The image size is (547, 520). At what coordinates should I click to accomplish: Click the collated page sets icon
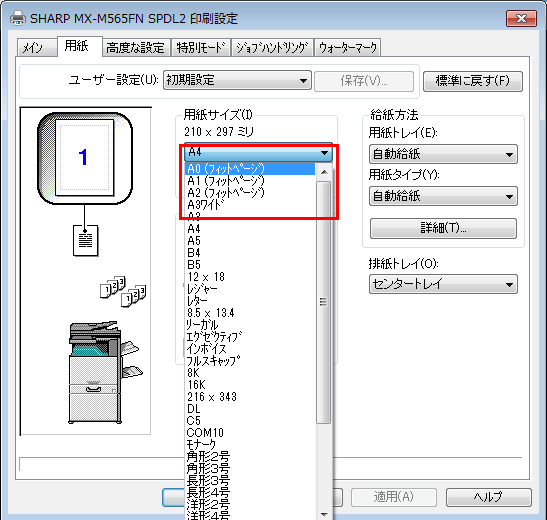[x=123, y=292]
